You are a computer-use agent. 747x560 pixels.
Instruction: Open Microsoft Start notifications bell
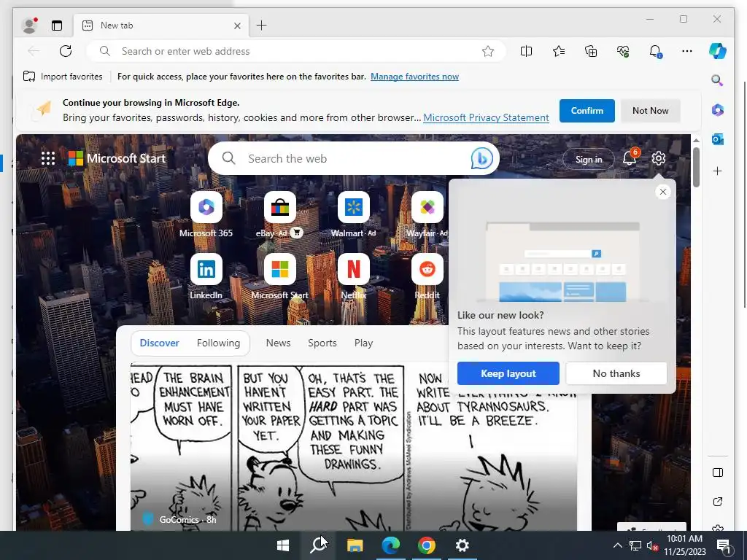[x=630, y=157]
